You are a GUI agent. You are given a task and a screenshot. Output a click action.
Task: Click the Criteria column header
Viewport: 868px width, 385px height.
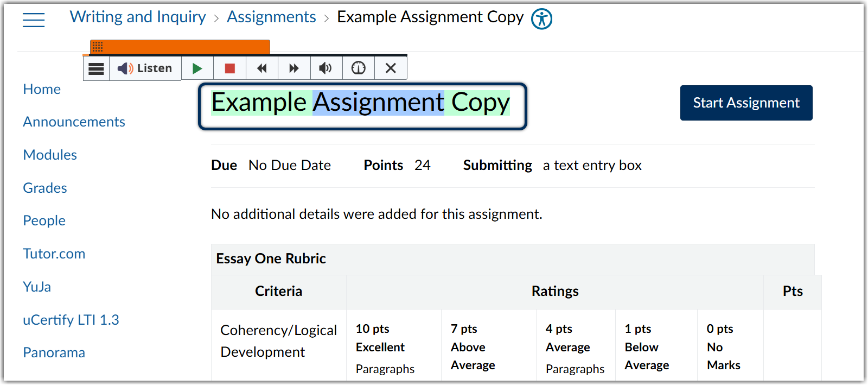279,292
